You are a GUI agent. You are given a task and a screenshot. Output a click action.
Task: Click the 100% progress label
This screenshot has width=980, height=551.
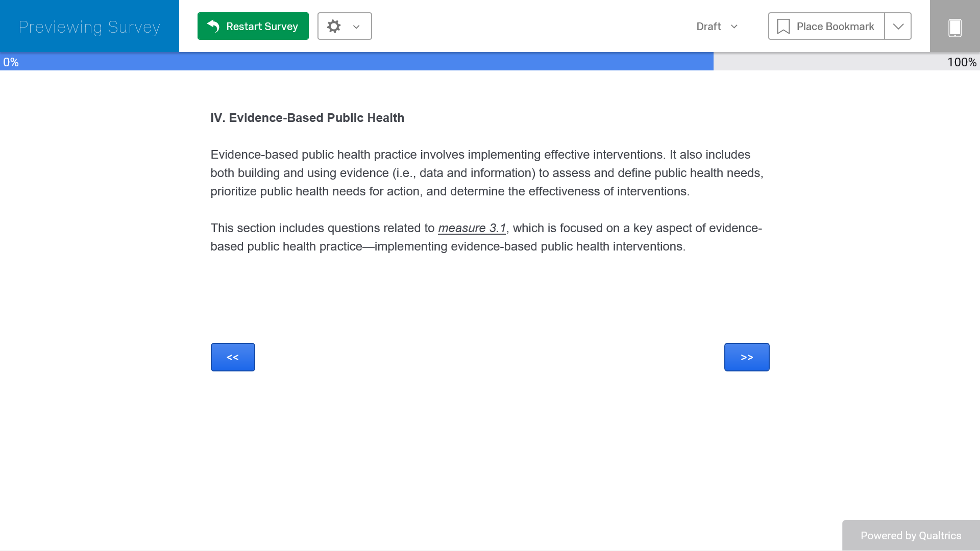[x=962, y=62]
